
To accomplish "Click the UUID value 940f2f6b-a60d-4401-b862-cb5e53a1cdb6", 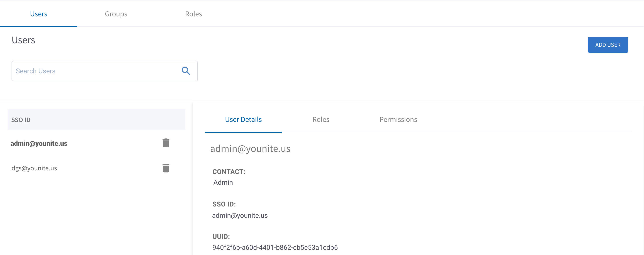I will (275, 247).
